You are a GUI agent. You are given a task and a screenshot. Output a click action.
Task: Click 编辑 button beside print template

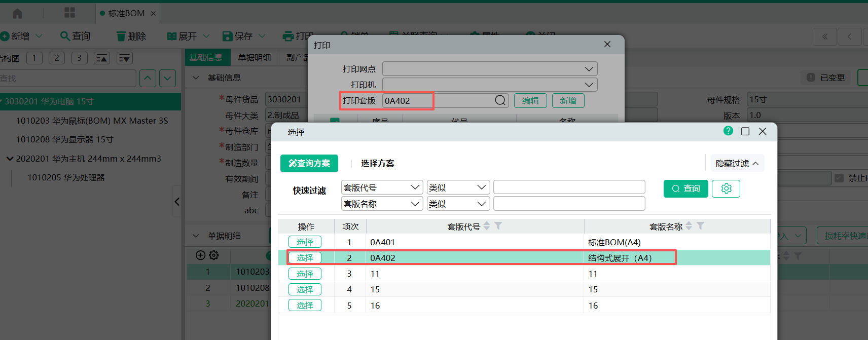click(x=530, y=100)
